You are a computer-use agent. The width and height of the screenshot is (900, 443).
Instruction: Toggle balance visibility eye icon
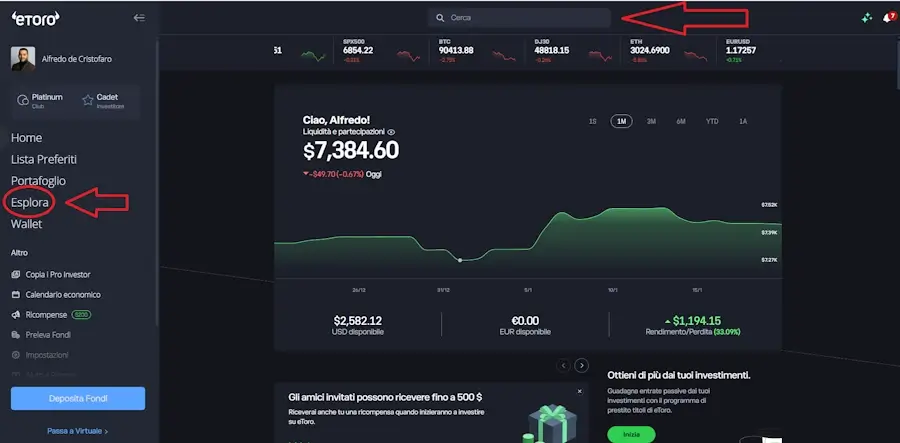coord(391,132)
